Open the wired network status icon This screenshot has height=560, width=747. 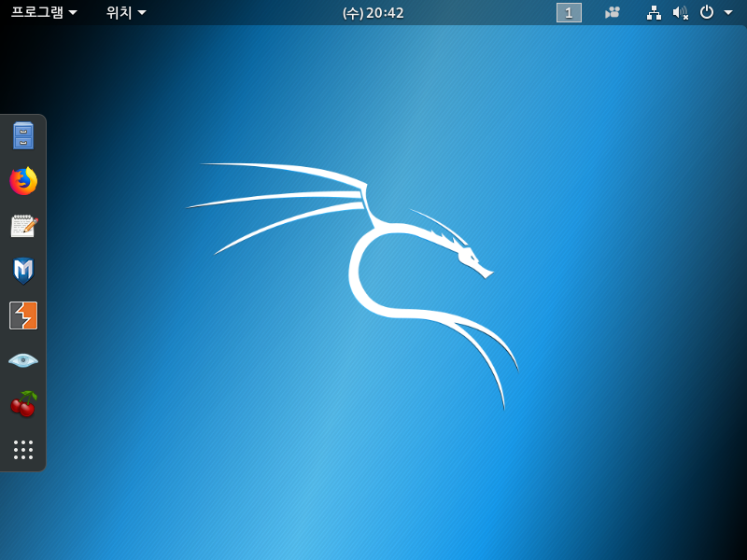tap(654, 13)
